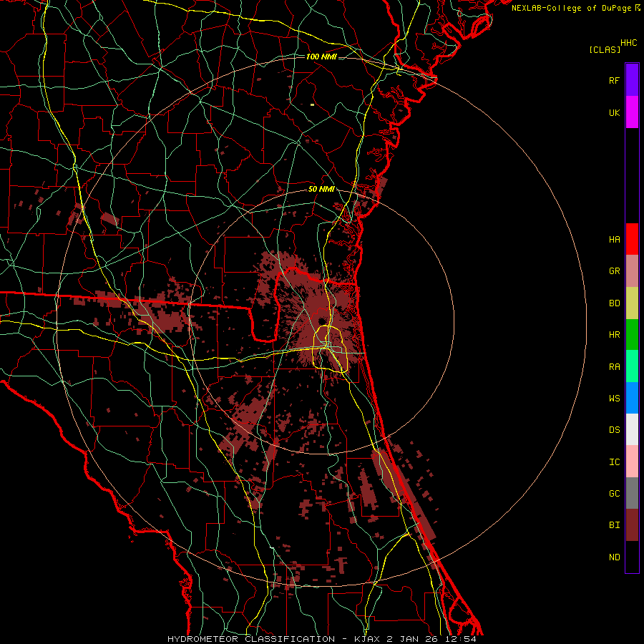The image size is (644, 644).
Task: Click the '12:54' timestamp in the caption
Action: click(x=462, y=639)
